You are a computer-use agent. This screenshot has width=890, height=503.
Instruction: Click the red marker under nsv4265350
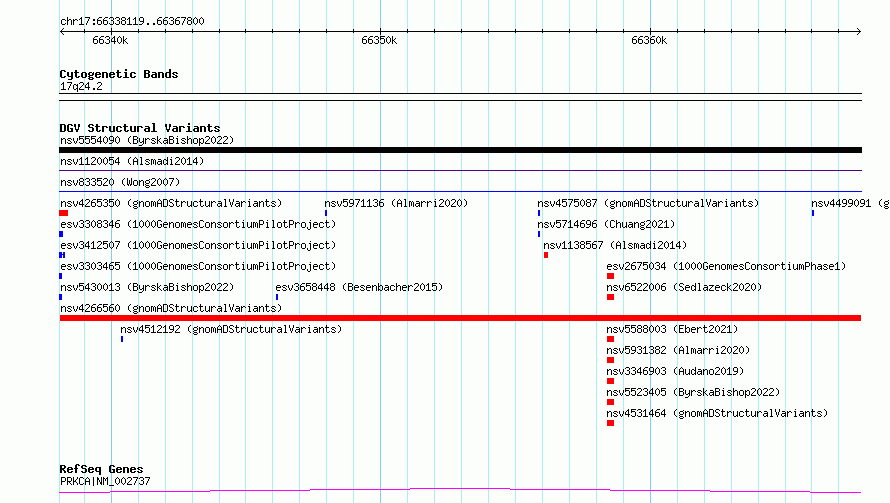[x=64, y=213]
